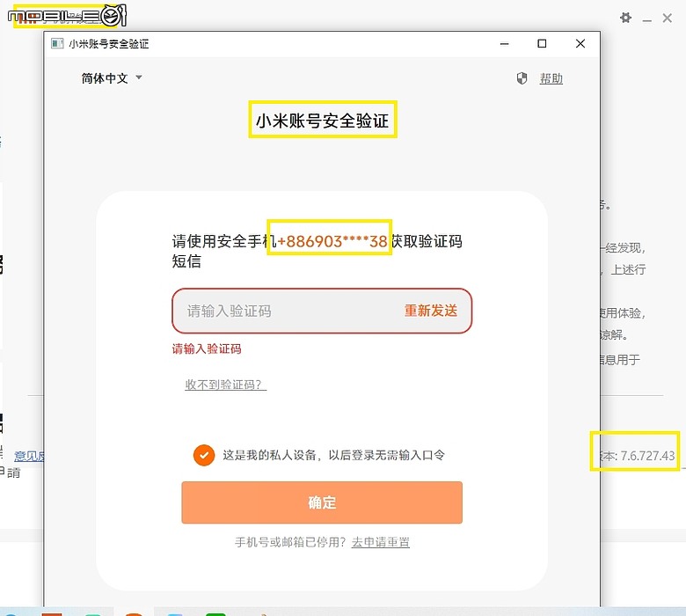Click the app icon in the 小米账号安全验证 title bar
The image size is (686, 616).
(x=57, y=43)
